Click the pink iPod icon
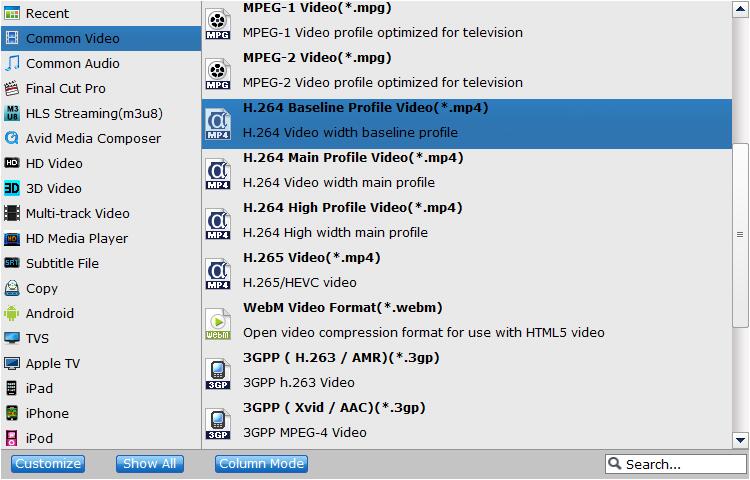The image size is (750, 480). click(x=11, y=438)
